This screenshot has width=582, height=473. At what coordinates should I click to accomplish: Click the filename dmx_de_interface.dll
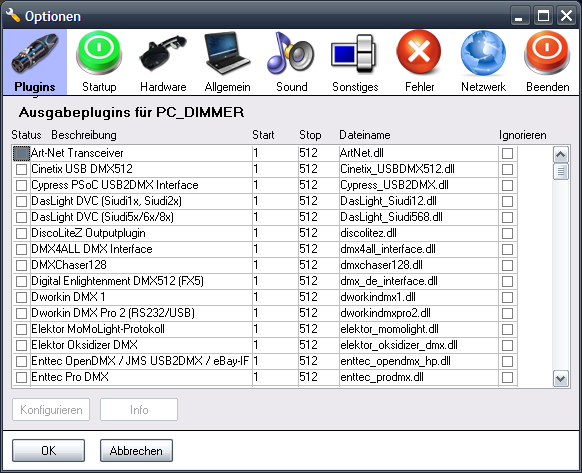point(389,281)
